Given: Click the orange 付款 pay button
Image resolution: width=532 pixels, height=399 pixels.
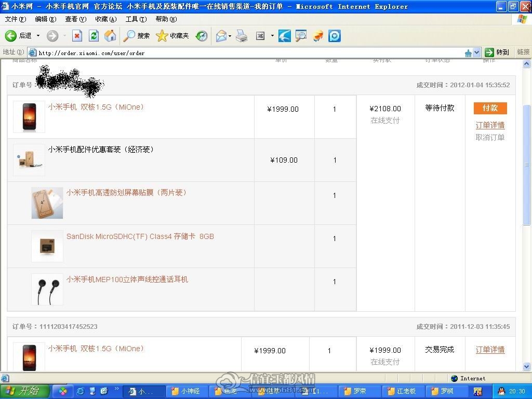Looking at the screenshot, I should 490,108.
